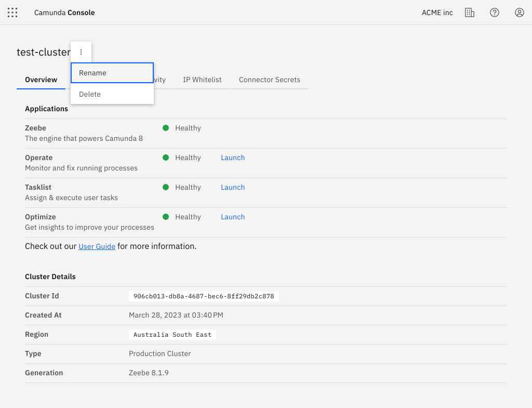Open the IP Whitelist tab

[x=202, y=80]
